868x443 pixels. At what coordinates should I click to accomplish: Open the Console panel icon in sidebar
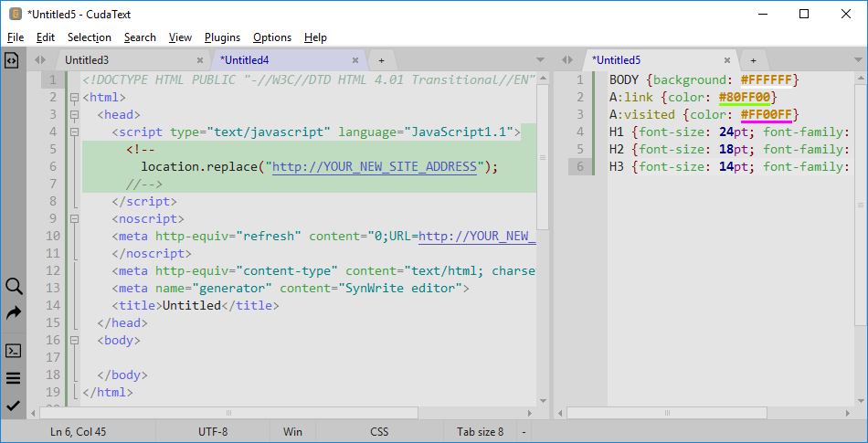click(x=14, y=351)
